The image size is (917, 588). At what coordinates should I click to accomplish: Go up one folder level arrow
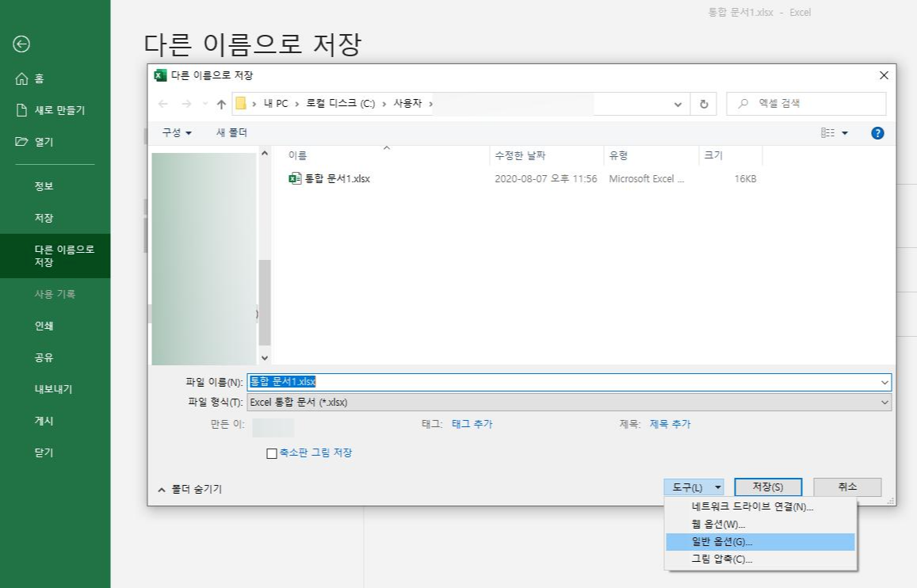221,104
